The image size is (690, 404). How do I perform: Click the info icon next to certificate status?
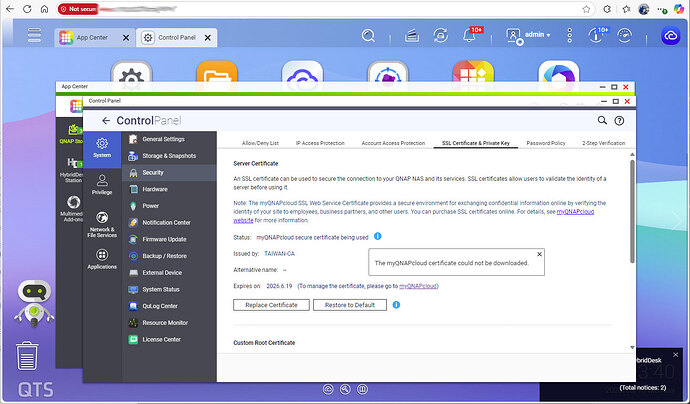[x=377, y=237]
